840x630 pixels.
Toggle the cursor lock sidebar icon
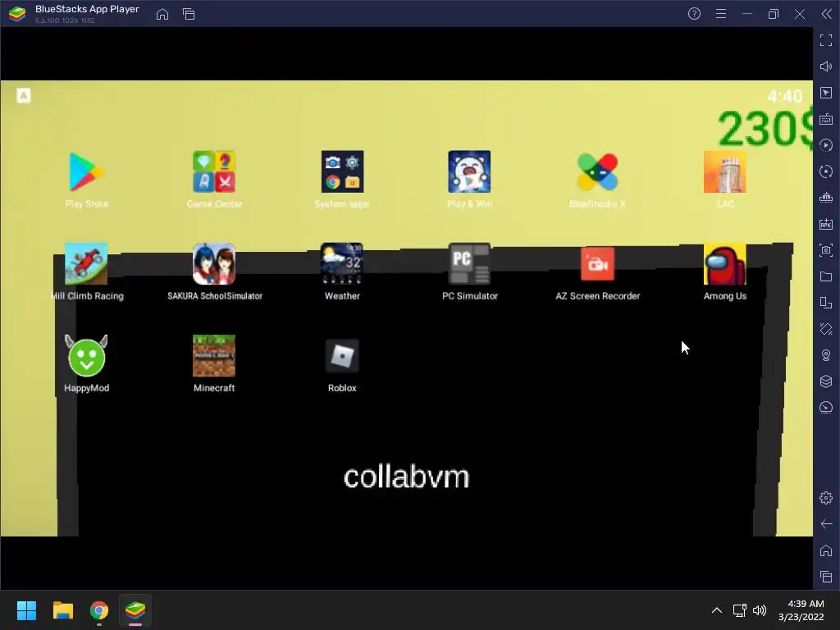click(826, 93)
